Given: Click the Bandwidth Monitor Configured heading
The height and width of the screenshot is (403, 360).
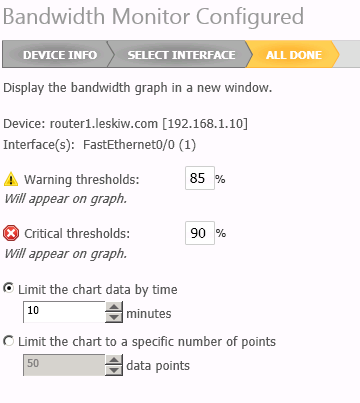Looking at the screenshot, I should [153, 16].
